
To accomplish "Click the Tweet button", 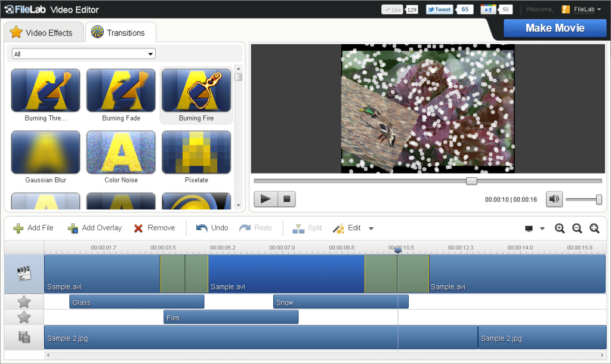I will coord(439,10).
